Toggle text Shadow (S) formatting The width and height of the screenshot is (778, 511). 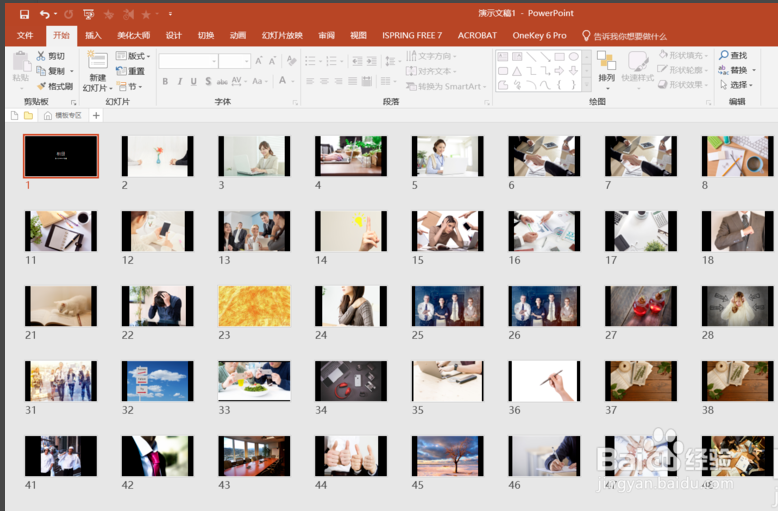[208, 81]
